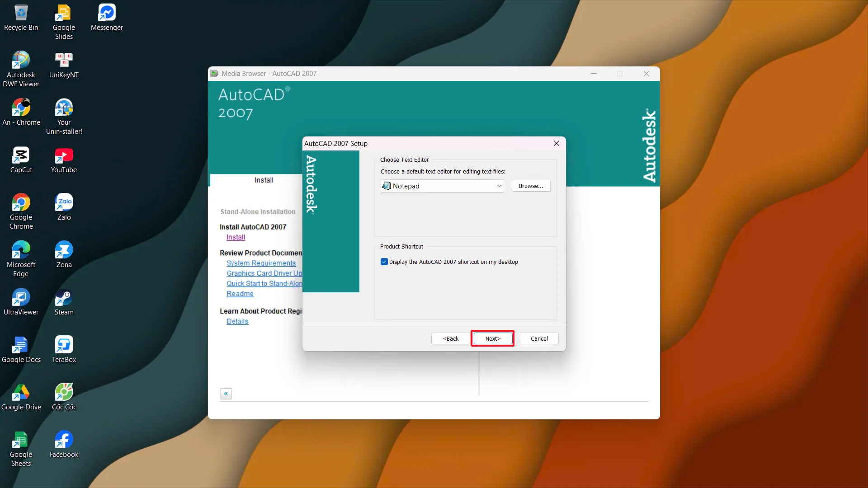Expand the Notepad text editor dropdown

[x=499, y=186]
